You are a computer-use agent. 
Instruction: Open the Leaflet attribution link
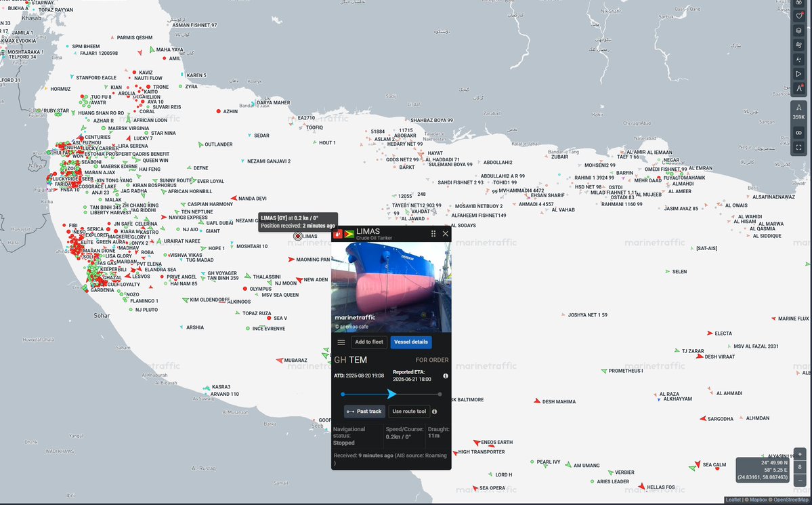[x=733, y=500]
